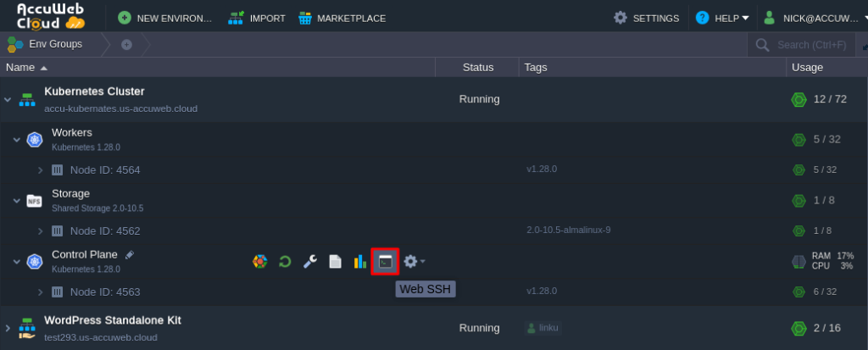Screen dimensions: 868x350
Task: Open Control Plane config wrench icon
Action: [x=310, y=262]
